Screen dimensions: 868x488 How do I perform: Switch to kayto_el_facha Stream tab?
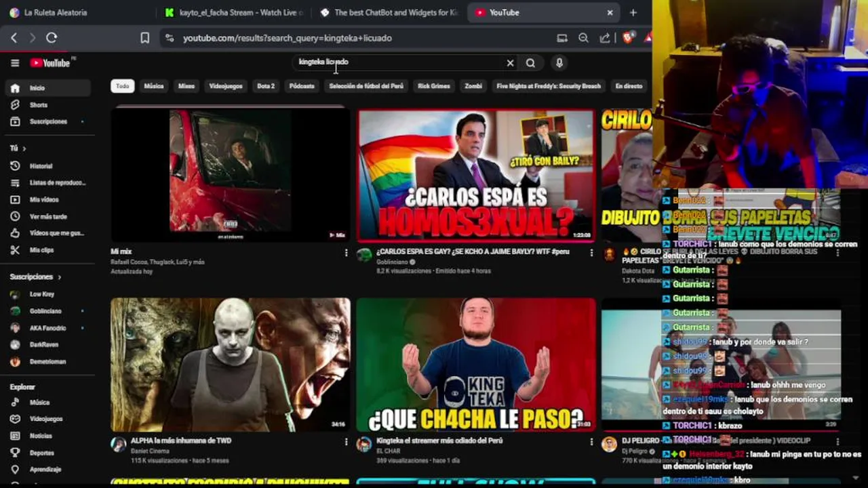[x=234, y=12]
